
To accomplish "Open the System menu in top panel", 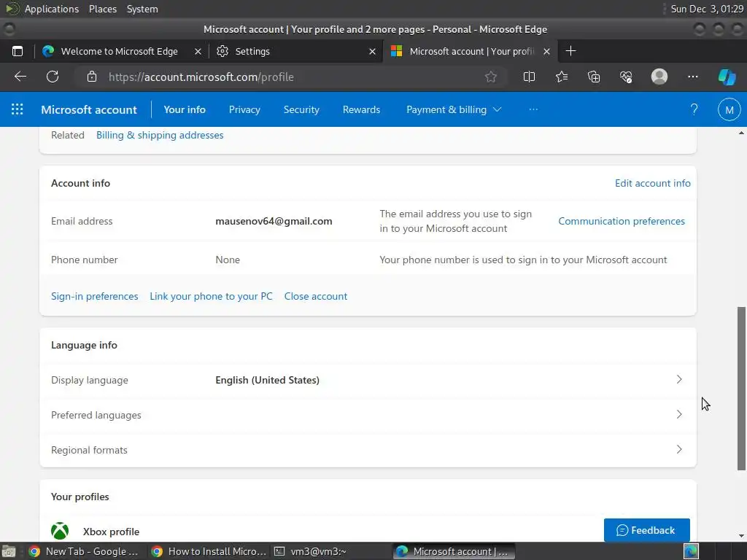I will [x=142, y=9].
